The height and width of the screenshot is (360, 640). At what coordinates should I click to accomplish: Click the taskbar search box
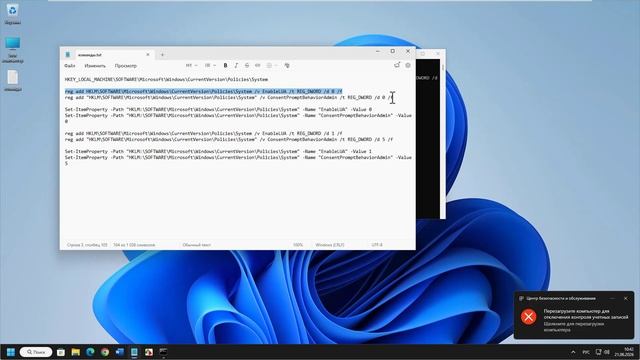click(x=36, y=352)
